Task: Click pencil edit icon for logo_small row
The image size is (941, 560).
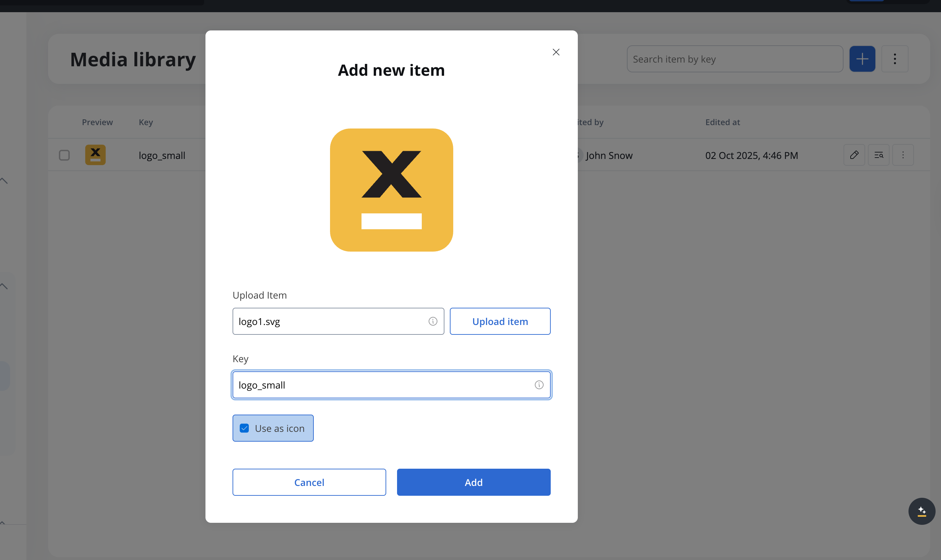Action: point(854,155)
